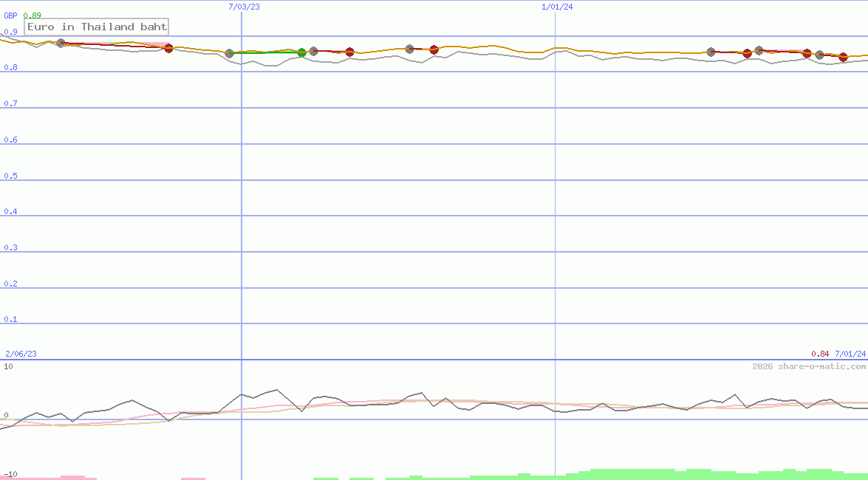Click the first gray marker at far left
Screen dimensions: 868x480
coord(61,44)
